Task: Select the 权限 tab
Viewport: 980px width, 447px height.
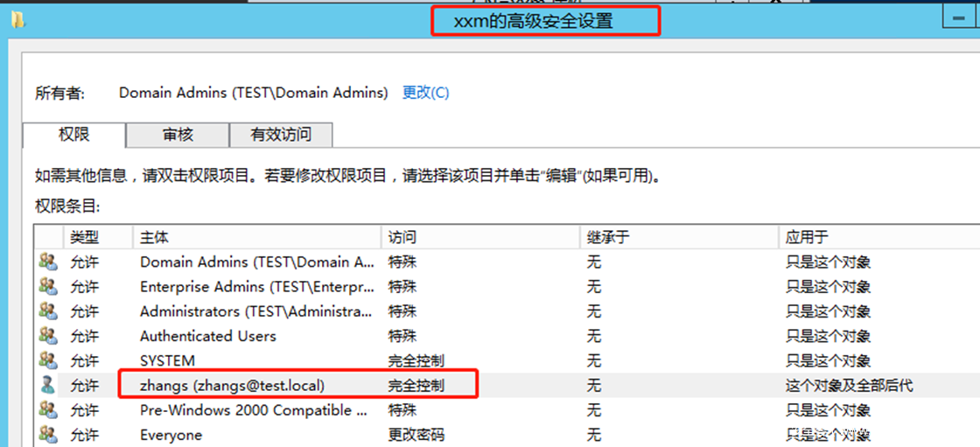Action: click(x=74, y=135)
